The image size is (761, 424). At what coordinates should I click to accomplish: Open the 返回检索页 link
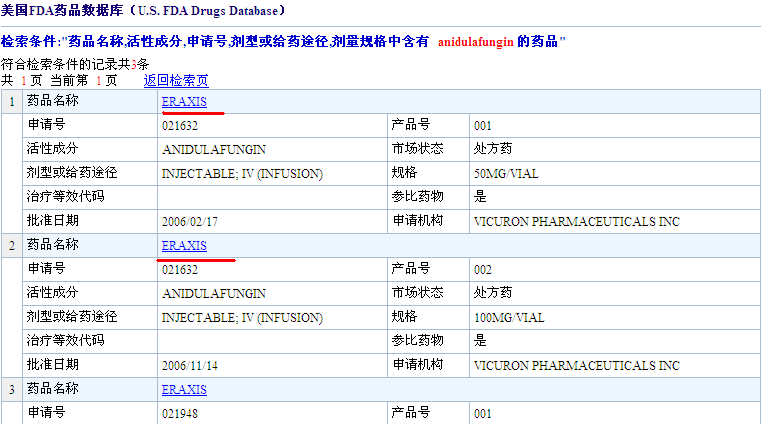(x=176, y=81)
